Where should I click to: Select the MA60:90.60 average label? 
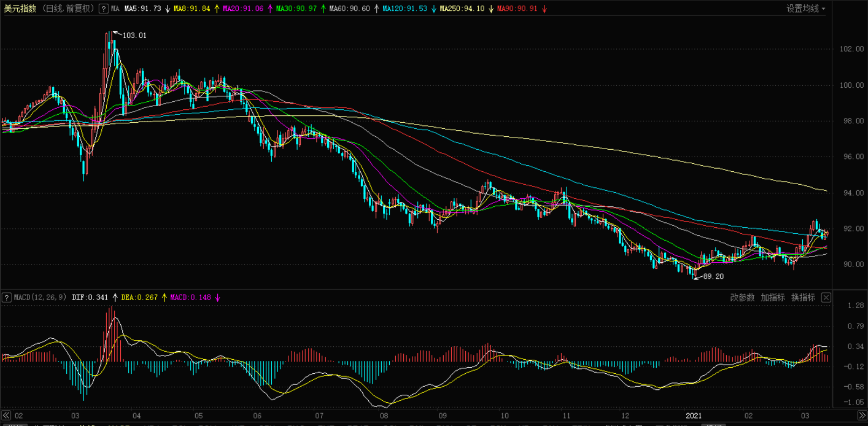pyautogui.click(x=349, y=9)
